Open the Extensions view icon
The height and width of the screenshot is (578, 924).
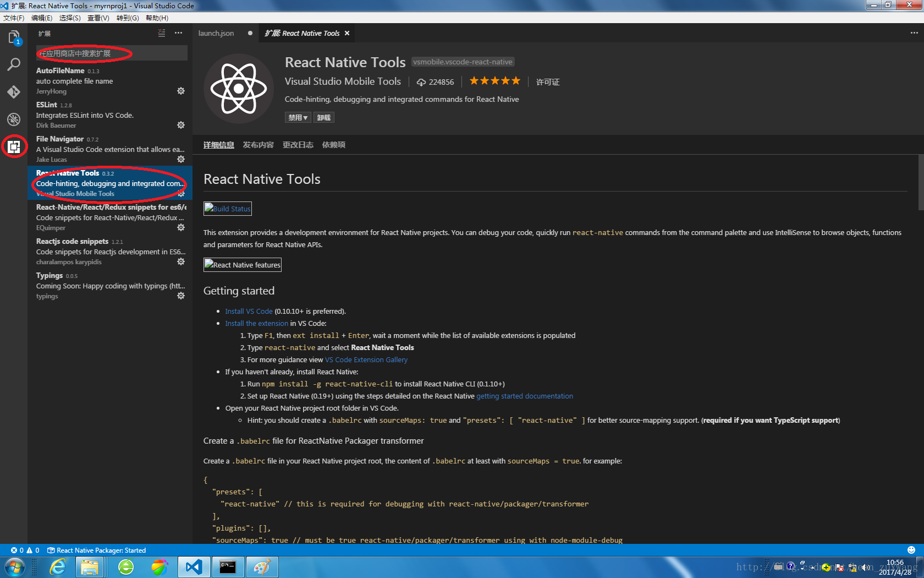pyautogui.click(x=14, y=146)
